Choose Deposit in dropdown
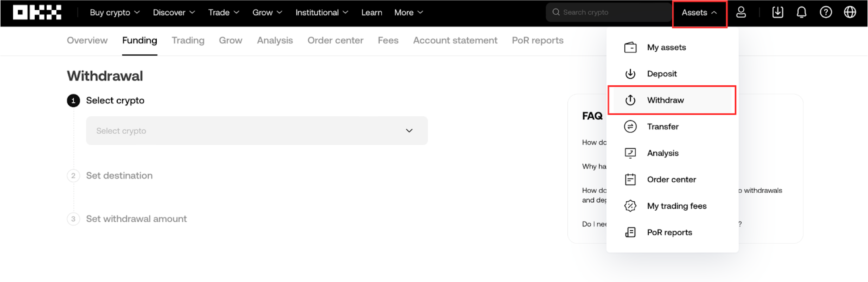This screenshot has height=282, width=868. (x=672, y=74)
